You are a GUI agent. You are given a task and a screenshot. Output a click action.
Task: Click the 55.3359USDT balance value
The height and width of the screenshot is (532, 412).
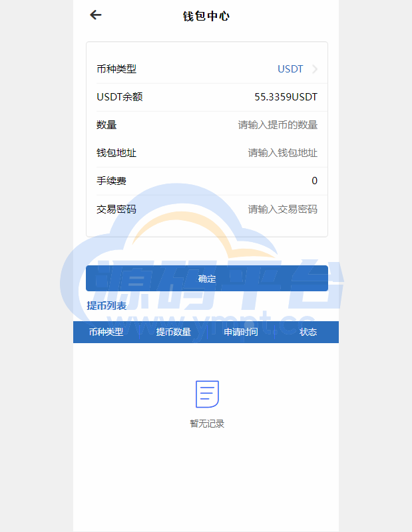(x=286, y=97)
